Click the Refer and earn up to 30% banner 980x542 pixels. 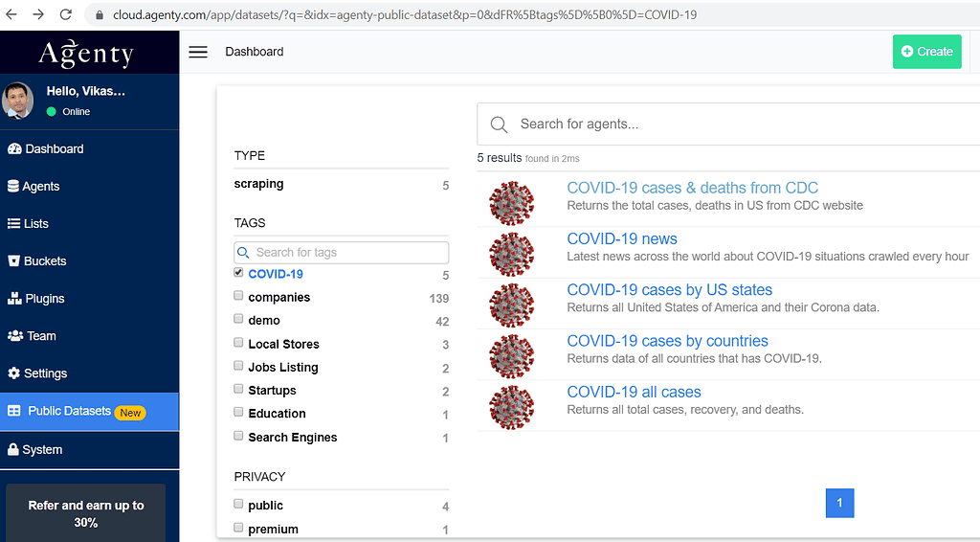coord(86,513)
